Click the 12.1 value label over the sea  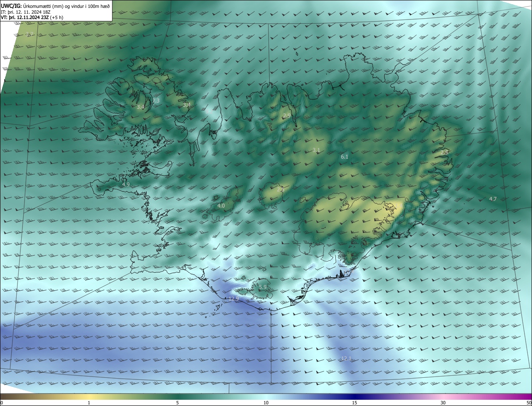pyautogui.click(x=346, y=358)
